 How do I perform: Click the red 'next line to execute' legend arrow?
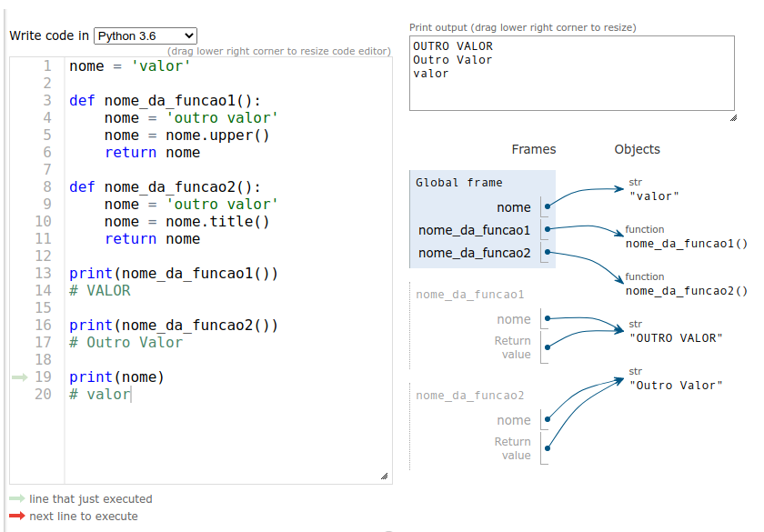(x=16, y=517)
